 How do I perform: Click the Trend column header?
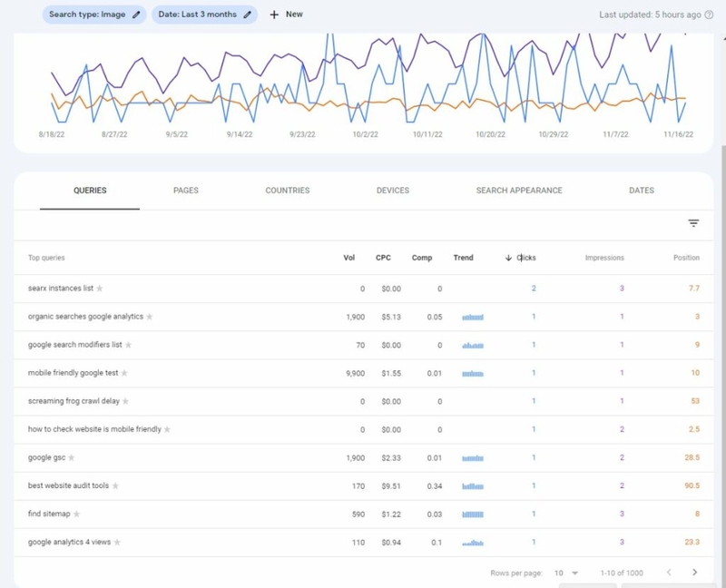pyautogui.click(x=463, y=258)
